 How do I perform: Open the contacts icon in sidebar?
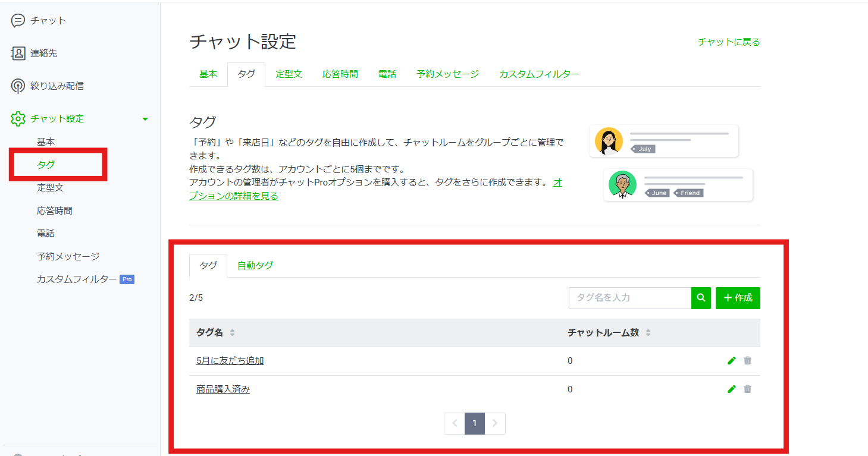coord(18,54)
